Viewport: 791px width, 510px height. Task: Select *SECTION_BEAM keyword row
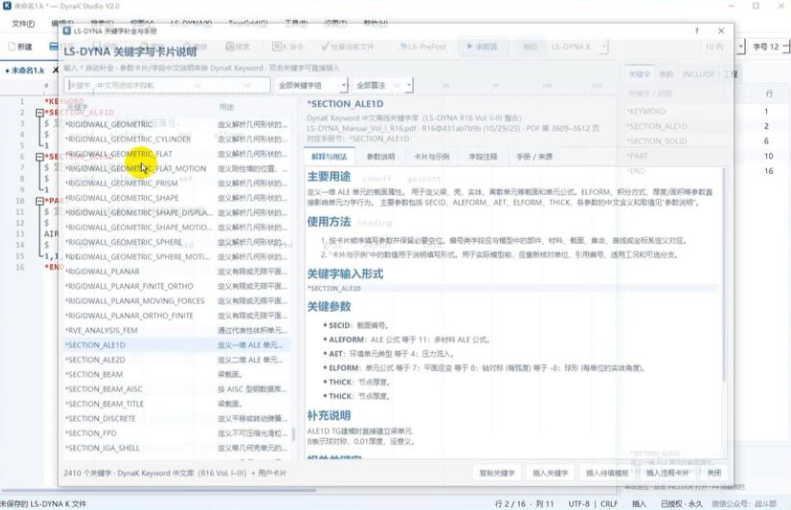pyautogui.click(x=176, y=374)
